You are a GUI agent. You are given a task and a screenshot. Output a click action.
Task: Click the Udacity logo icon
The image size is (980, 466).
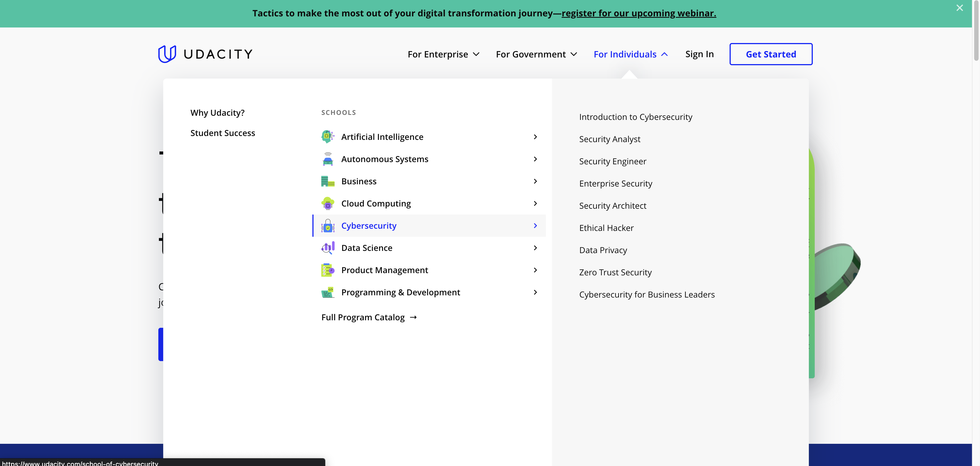[x=167, y=54]
